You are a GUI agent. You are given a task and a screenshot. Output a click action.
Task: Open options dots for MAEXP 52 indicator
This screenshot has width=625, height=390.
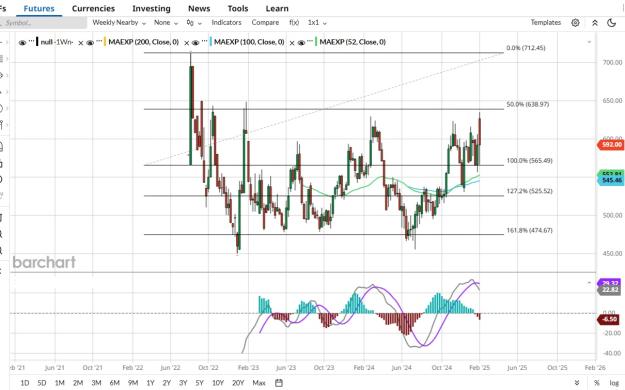pyautogui.click(x=310, y=41)
